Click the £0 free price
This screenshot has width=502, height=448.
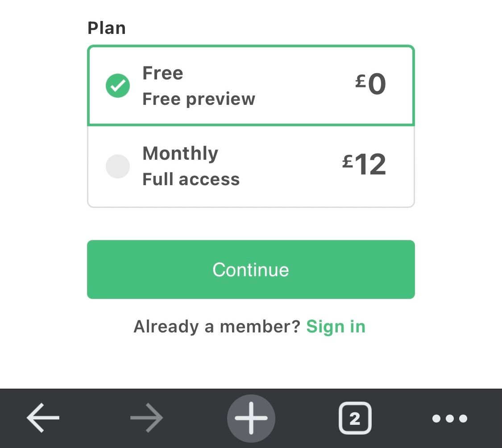370,83
